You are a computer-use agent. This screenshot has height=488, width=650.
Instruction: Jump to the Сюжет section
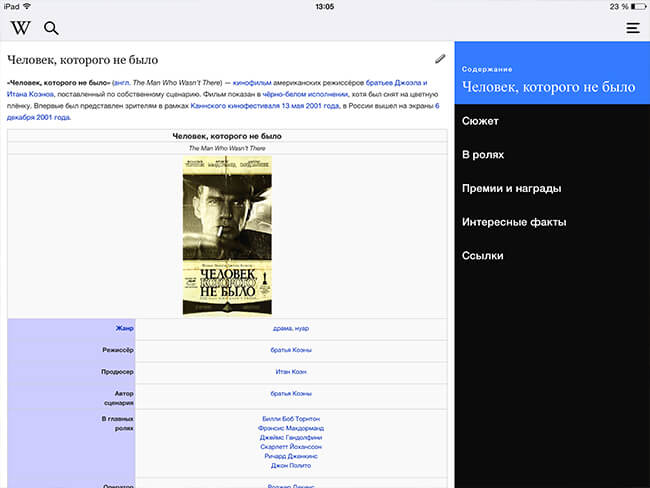tap(480, 121)
